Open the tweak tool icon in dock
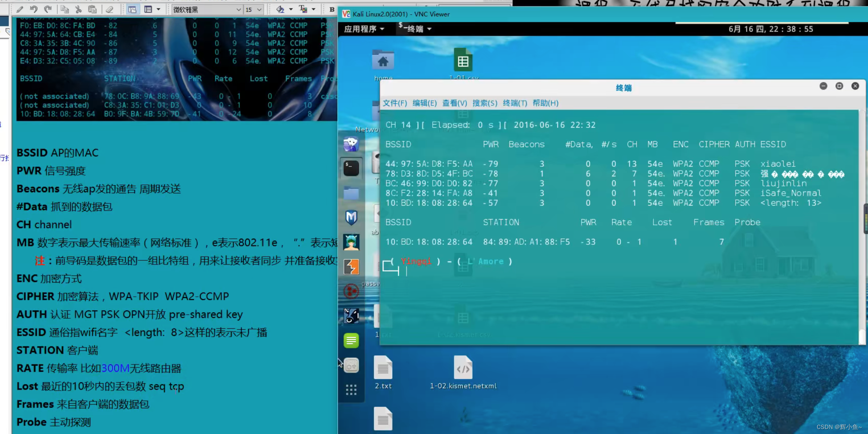 [x=351, y=366]
